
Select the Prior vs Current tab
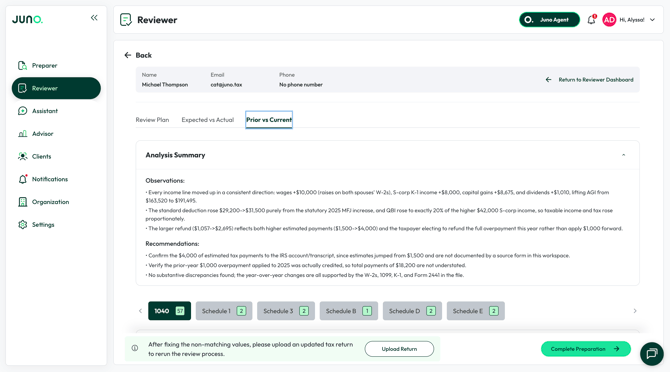269,120
